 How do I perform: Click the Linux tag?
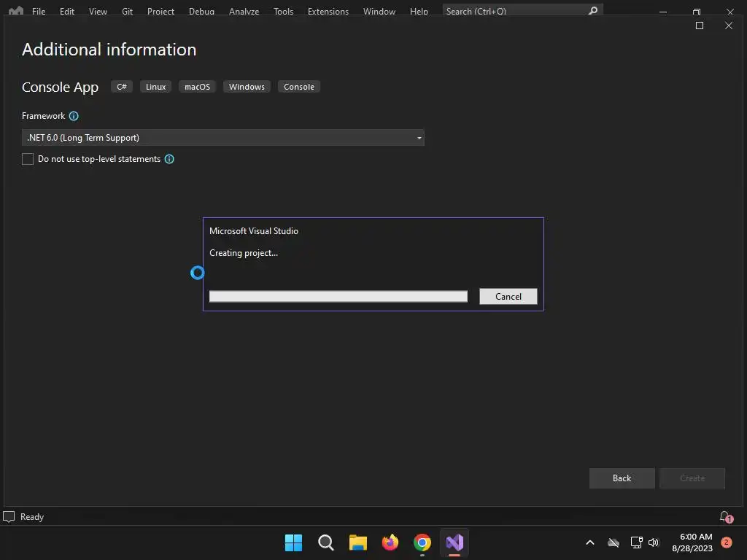tap(156, 87)
